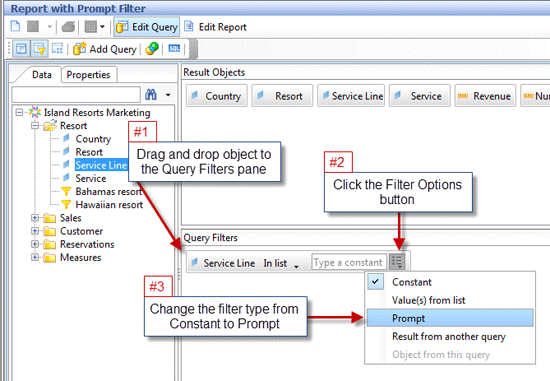Select the Resort dimension under Resort folder
This screenshot has height=381, width=550.
(89, 152)
